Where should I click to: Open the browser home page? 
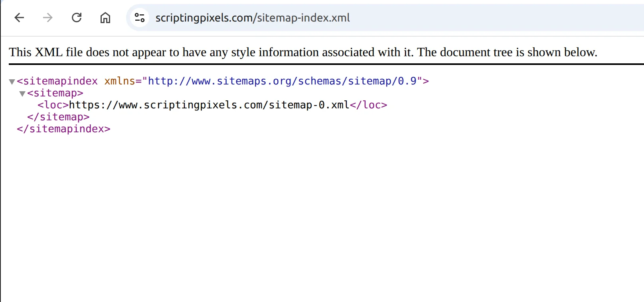click(105, 18)
